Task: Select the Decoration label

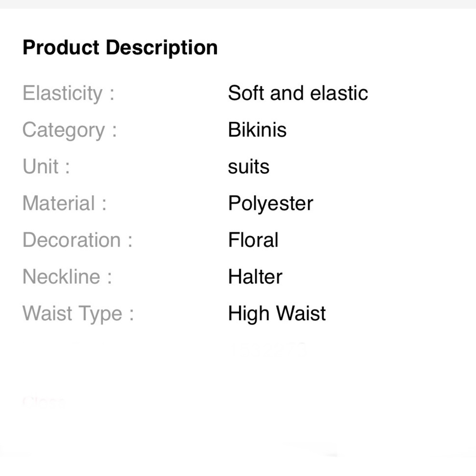Action: pyautogui.click(x=78, y=240)
